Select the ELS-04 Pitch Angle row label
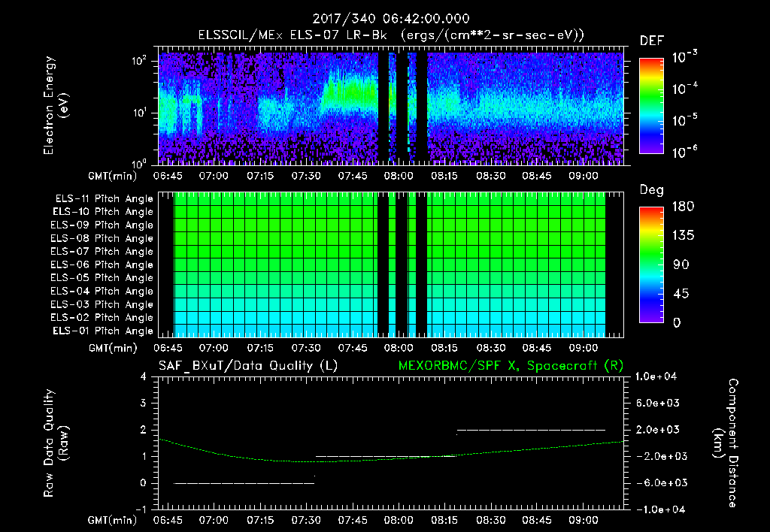This screenshot has height=532, width=770. (x=102, y=292)
